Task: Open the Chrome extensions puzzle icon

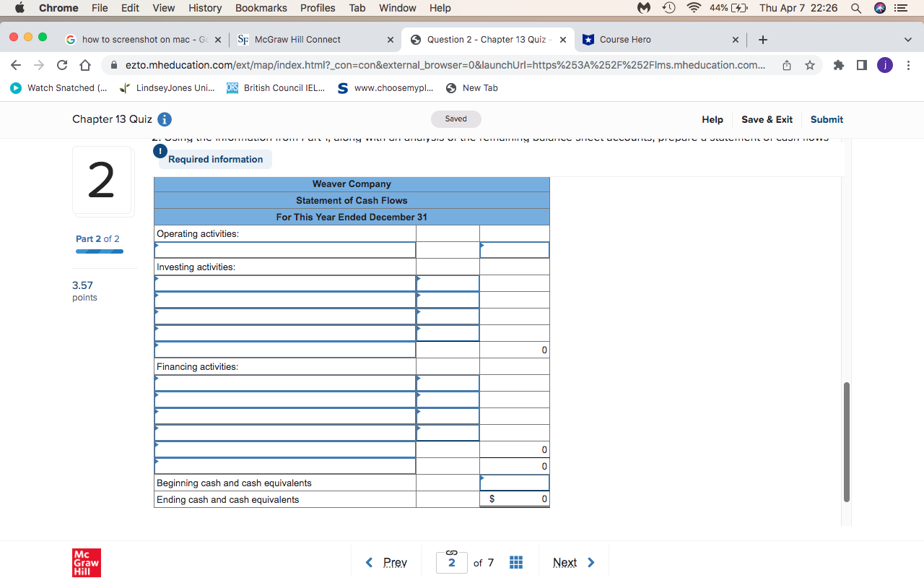Action: (x=838, y=64)
